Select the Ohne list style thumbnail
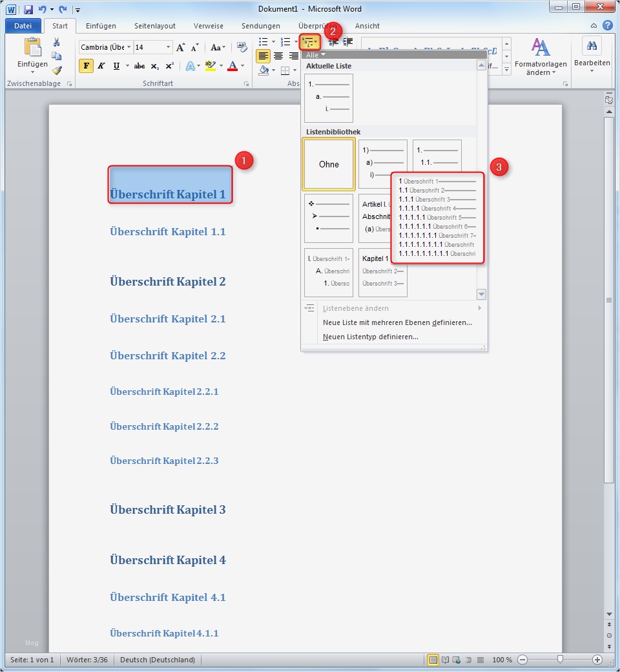The height and width of the screenshot is (672, 620). pos(328,164)
